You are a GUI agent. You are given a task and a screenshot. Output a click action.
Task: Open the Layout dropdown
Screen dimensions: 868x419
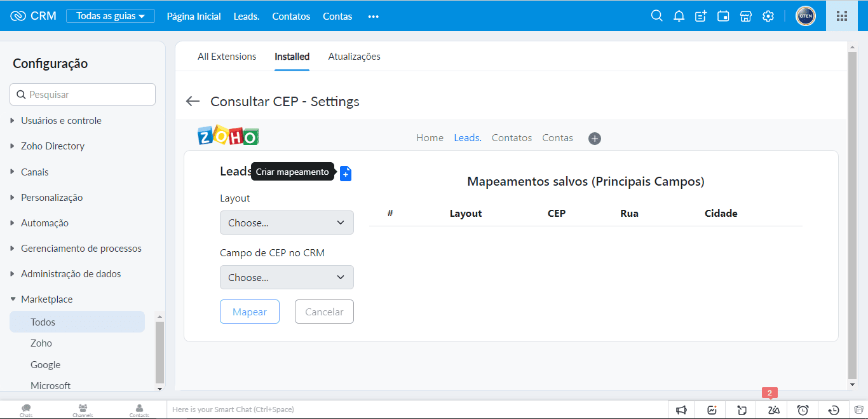tap(287, 223)
